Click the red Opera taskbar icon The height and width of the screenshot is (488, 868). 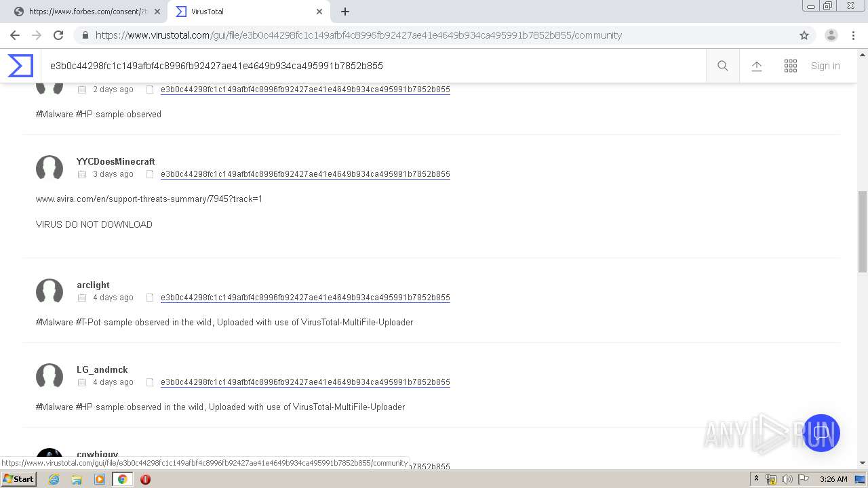click(145, 479)
